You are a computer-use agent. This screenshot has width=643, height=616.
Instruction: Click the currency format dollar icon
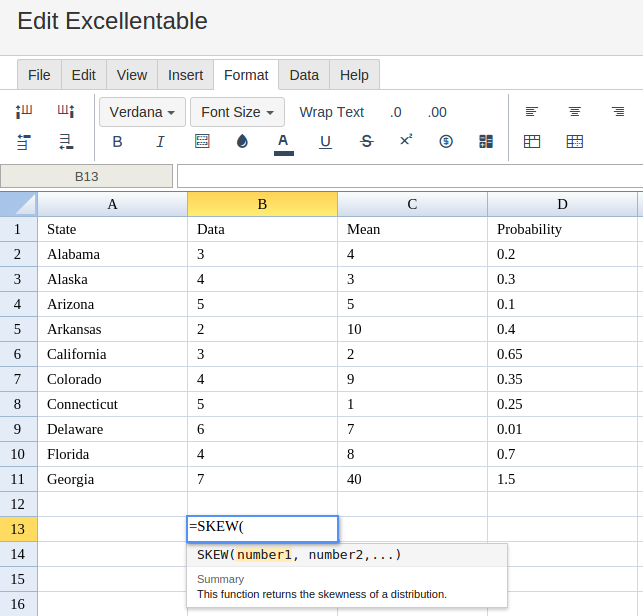click(x=446, y=142)
